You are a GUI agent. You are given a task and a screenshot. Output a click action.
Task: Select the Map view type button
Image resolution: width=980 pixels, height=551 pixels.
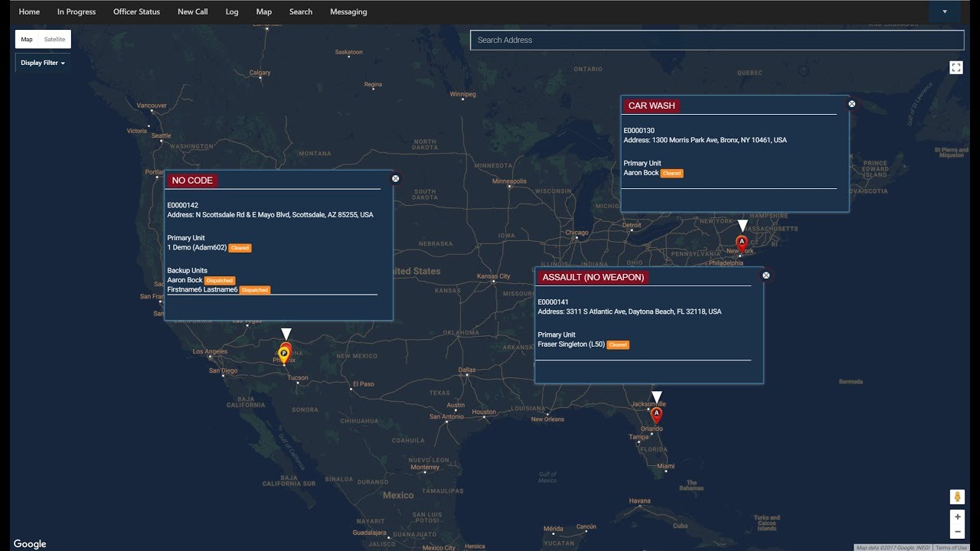(27, 39)
